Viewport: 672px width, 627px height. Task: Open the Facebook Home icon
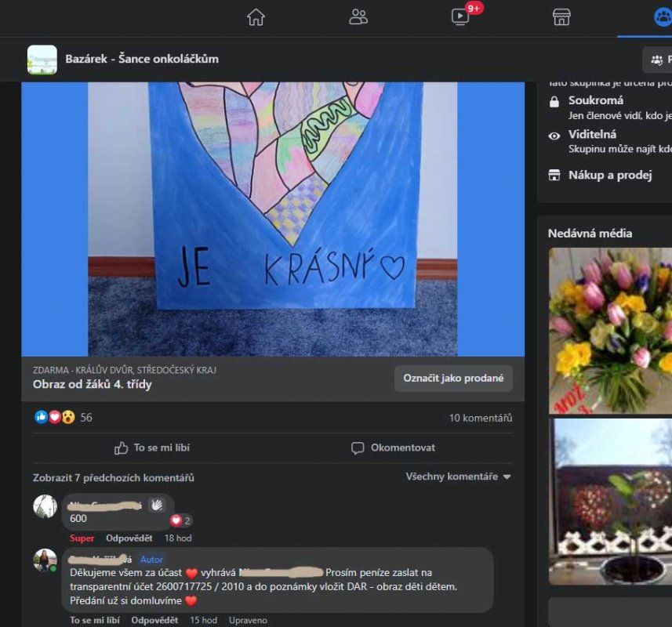pos(256,17)
